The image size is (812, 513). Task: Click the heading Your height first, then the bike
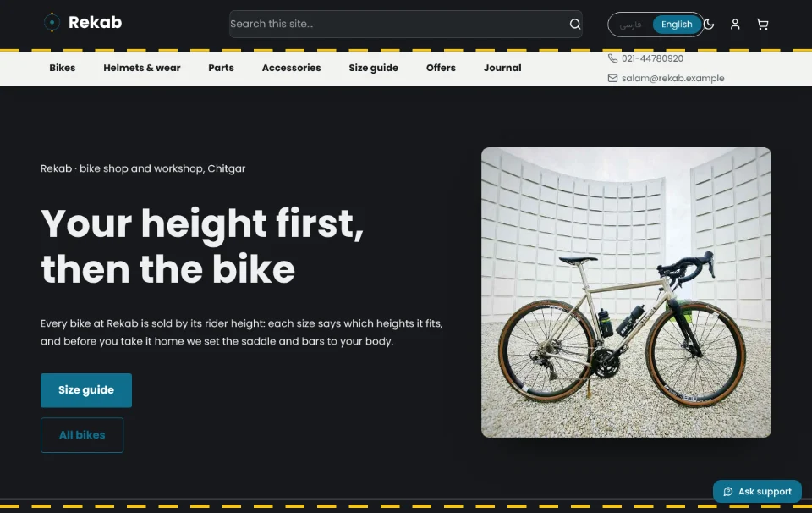pos(202,246)
